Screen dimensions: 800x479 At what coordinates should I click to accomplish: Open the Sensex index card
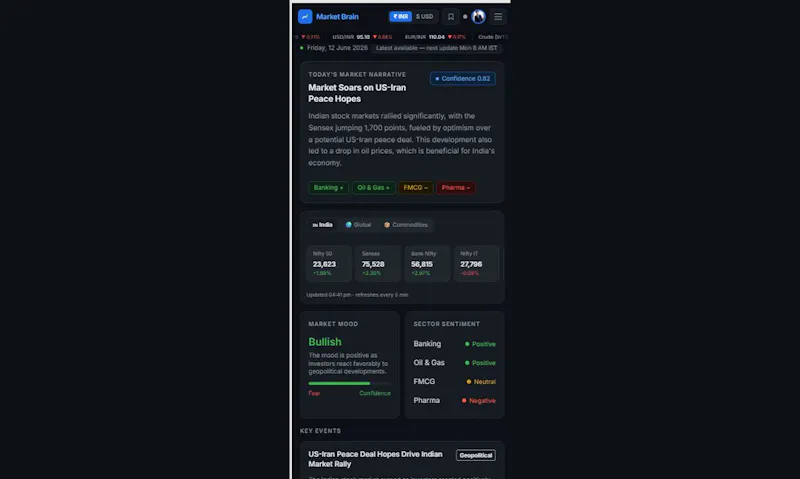click(x=378, y=264)
